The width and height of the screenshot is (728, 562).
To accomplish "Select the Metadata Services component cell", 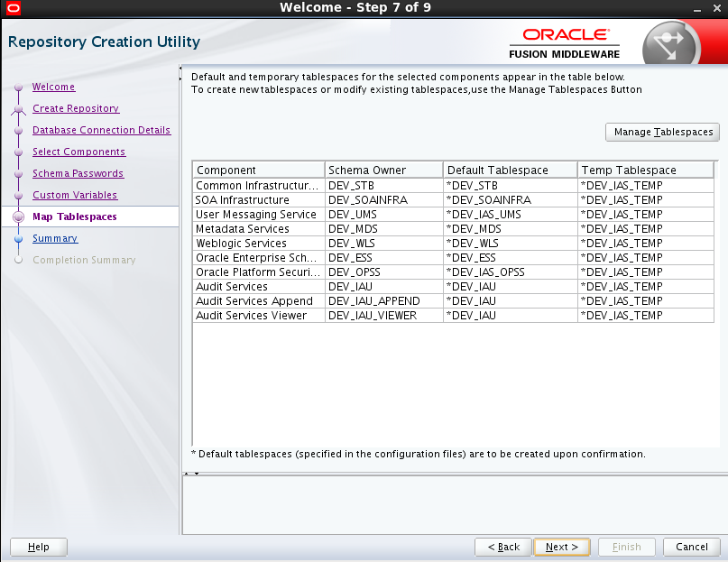I will tap(259, 229).
